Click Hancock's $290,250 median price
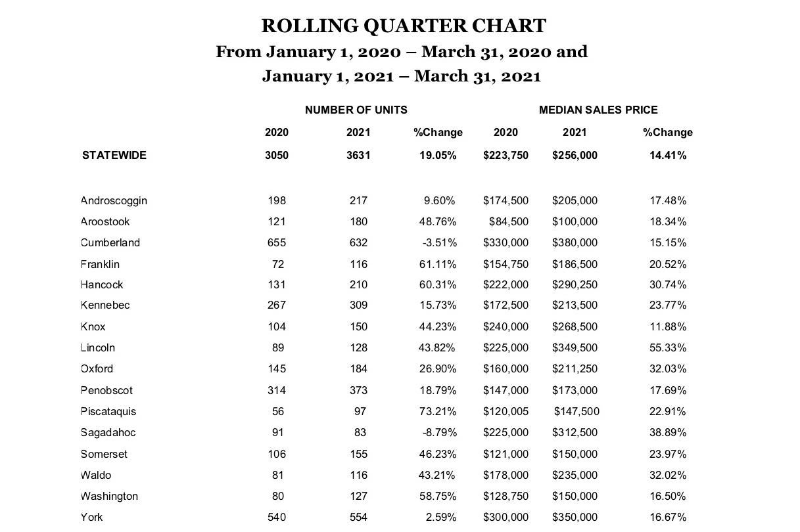800x532 pixels. (x=575, y=285)
